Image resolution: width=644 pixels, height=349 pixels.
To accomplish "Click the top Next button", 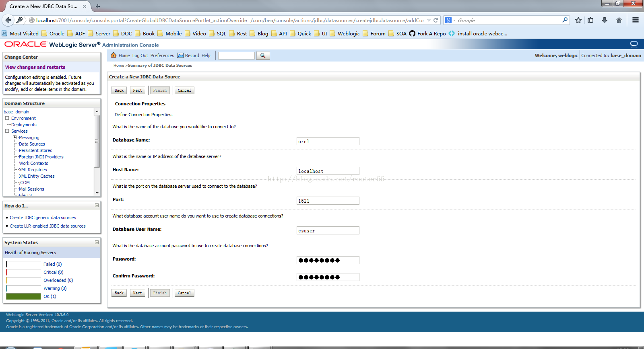I will pos(137,90).
